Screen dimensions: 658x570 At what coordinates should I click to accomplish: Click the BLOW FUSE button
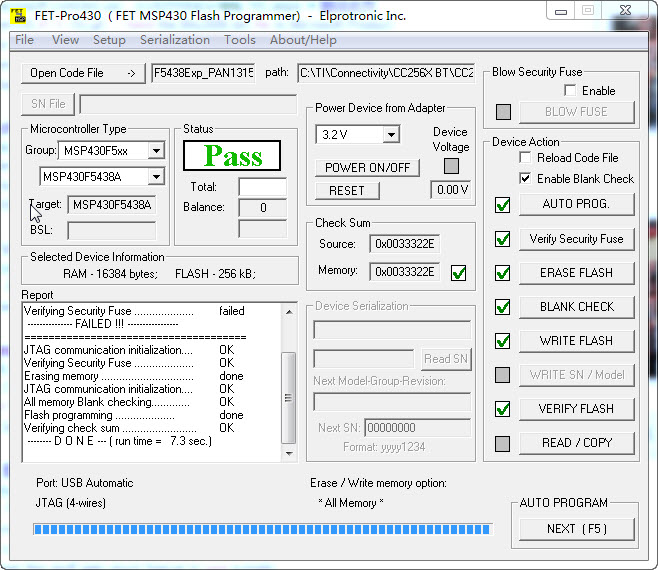[577, 112]
